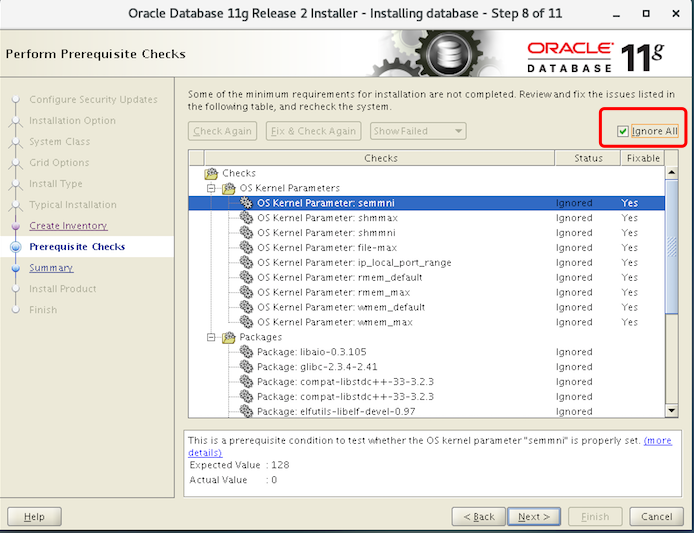
Task: Click Ignored status of shmmax row
Action: [x=574, y=218]
